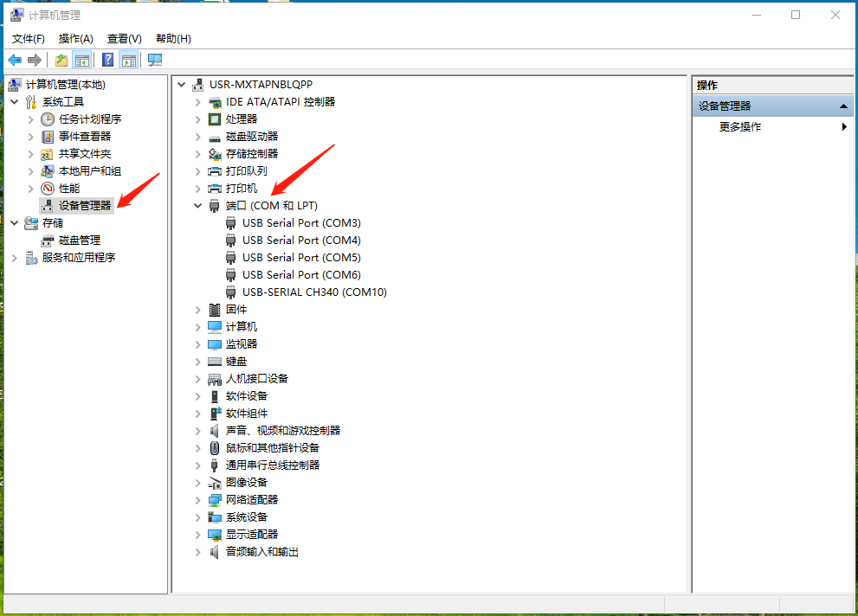
Task: Click the Task Scheduler clock icon
Action: (x=48, y=119)
